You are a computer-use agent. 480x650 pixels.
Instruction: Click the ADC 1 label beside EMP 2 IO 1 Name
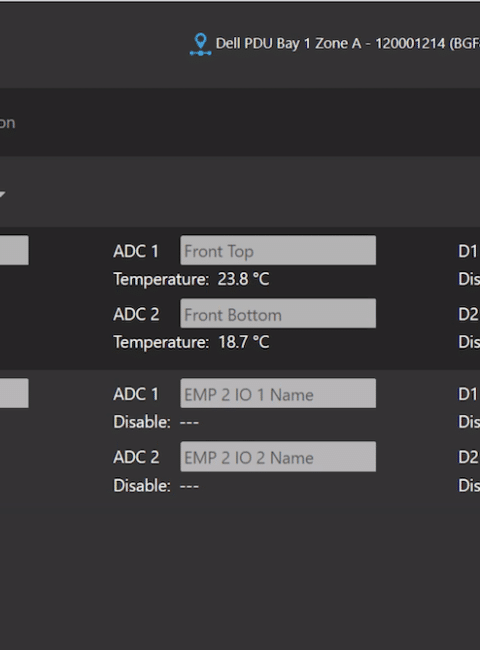pyautogui.click(x=136, y=394)
